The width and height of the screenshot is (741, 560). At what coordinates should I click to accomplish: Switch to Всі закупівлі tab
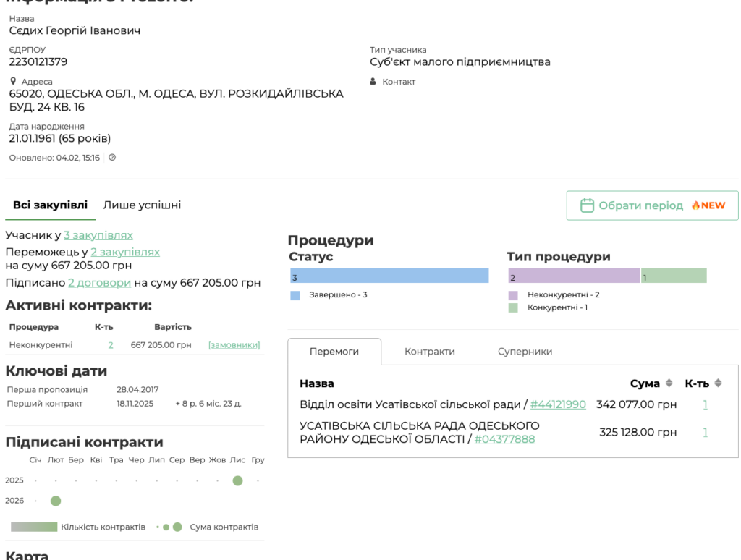coord(50,205)
